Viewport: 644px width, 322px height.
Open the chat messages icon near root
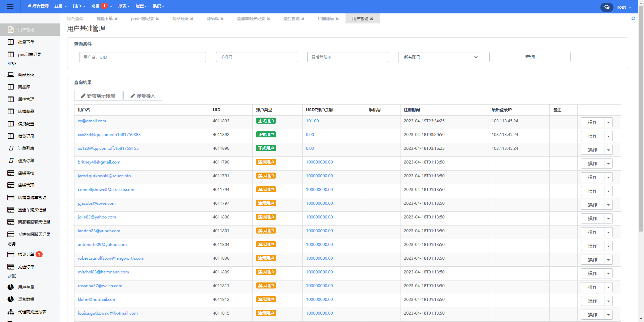(606, 7)
